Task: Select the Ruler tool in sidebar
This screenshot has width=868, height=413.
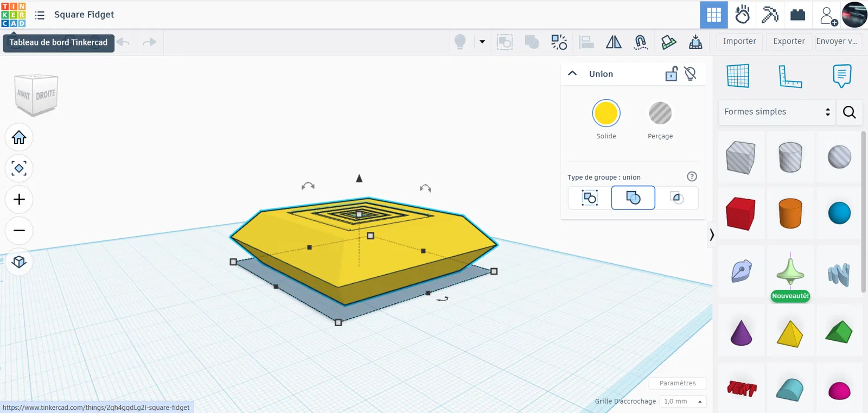Action: pyautogui.click(x=790, y=76)
